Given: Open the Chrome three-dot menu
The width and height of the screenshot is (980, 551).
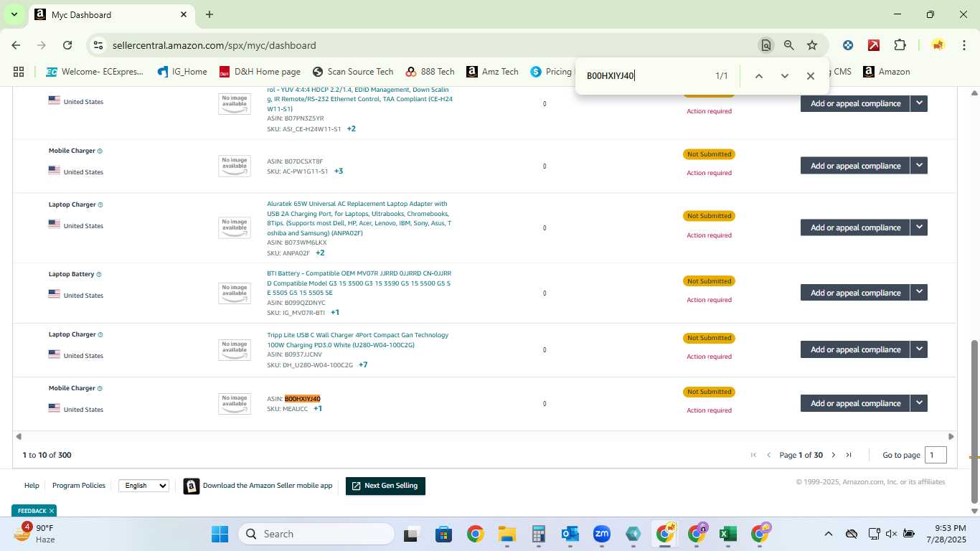Looking at the screenshot, I should click(963, 45).
